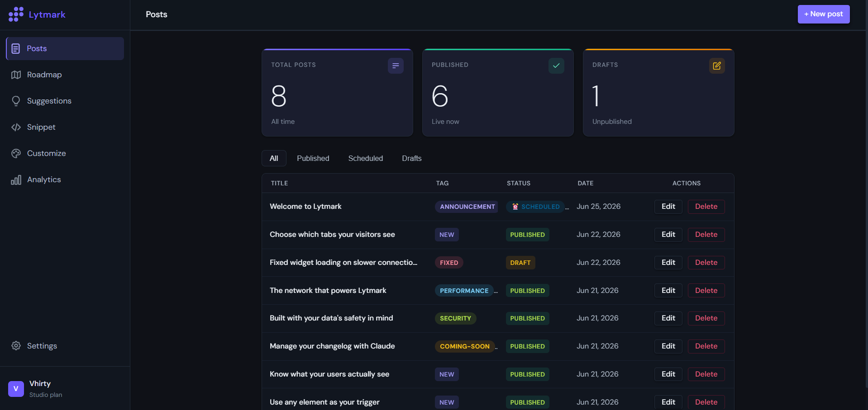
Task: Click the Jun 25, 2026 date cell
Action: point(599,207)
